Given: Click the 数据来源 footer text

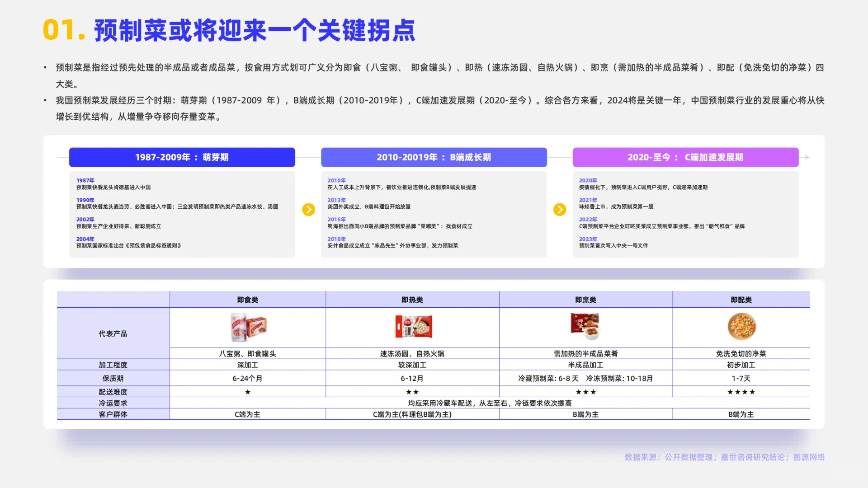Looking at the screenshot, I should 724,457.
